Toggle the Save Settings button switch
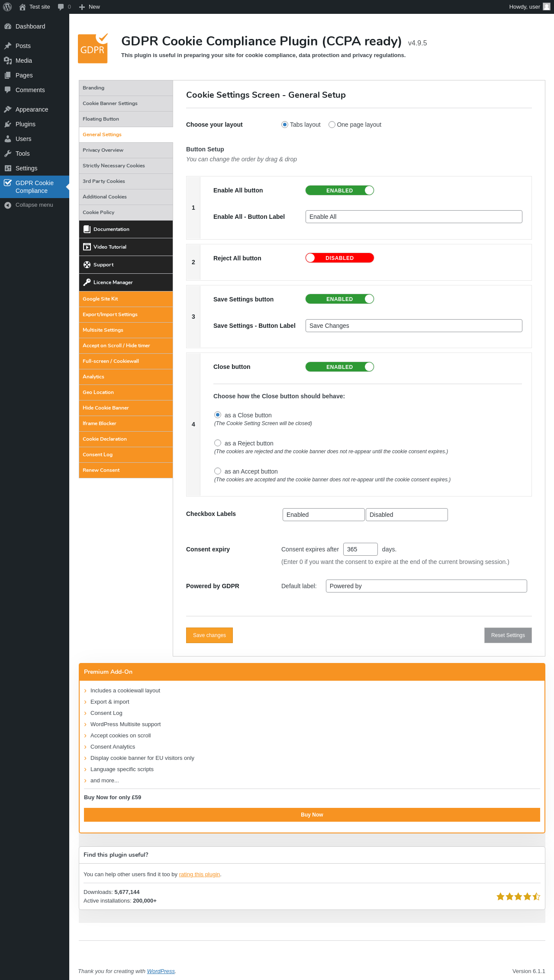Screen dimensions: 554x980 (340, 299)
